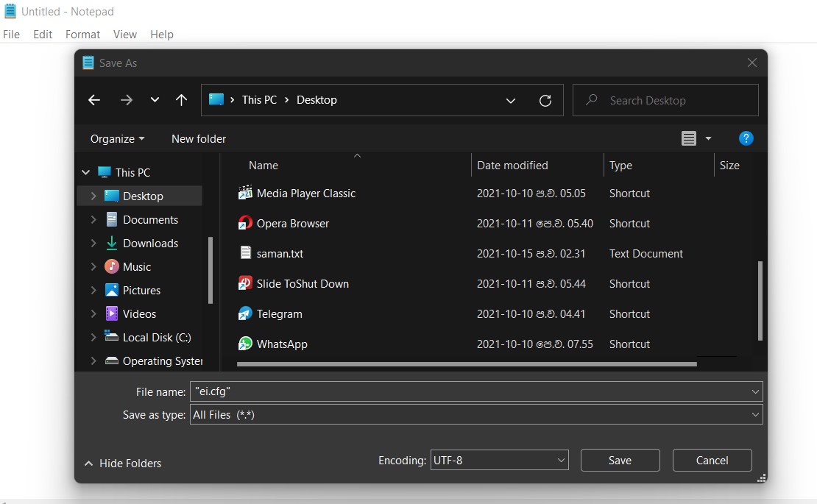Select Local Disk (C:) in tree
This screenshot has height=504, width=817.
coord(157,338)
